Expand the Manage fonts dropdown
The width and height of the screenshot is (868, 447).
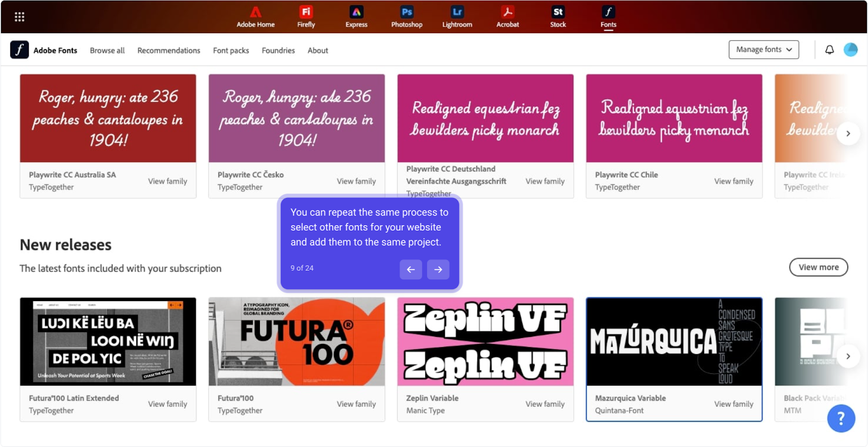763,49
